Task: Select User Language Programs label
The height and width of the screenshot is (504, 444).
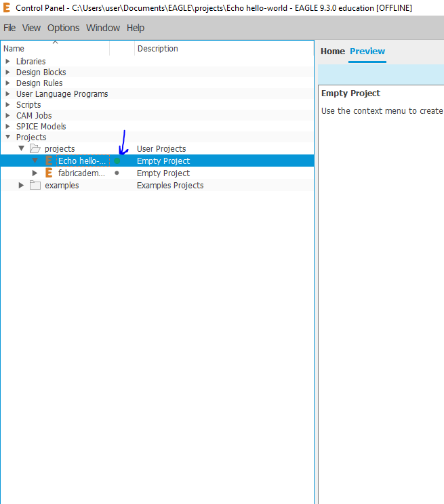Action: tap(62, 94)
